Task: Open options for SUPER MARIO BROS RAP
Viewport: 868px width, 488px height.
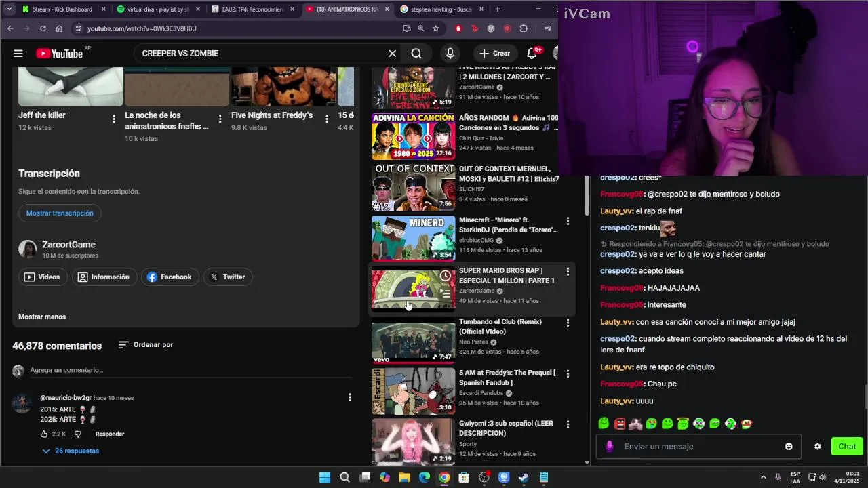Action: [568, 272]
